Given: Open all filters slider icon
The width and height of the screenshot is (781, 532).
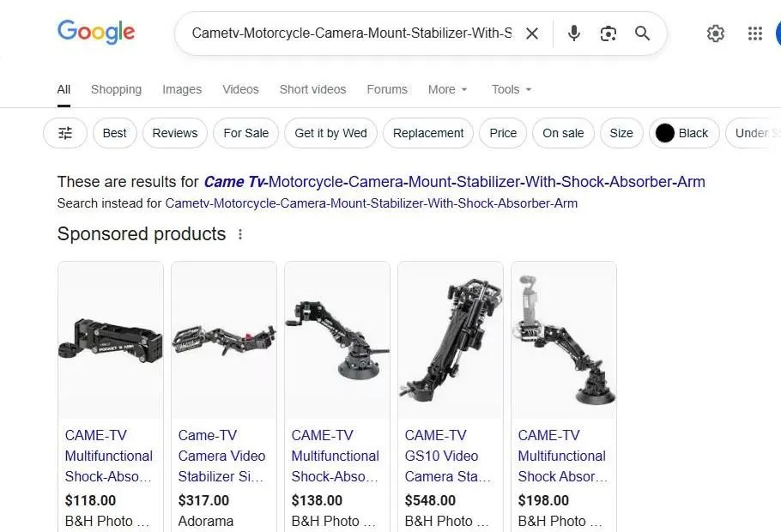Looking at the screenshot, I should [65, 133].
